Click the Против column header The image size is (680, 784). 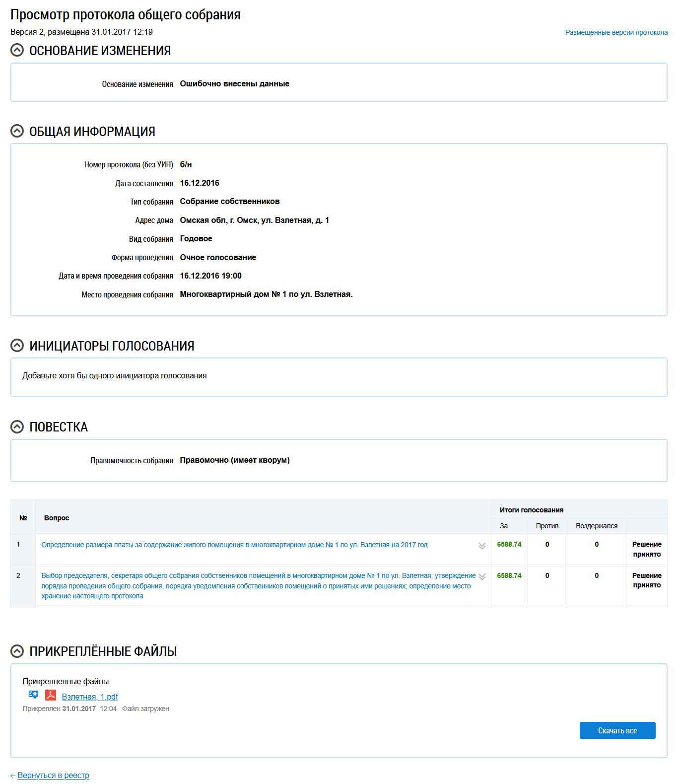tap(547, 526)
